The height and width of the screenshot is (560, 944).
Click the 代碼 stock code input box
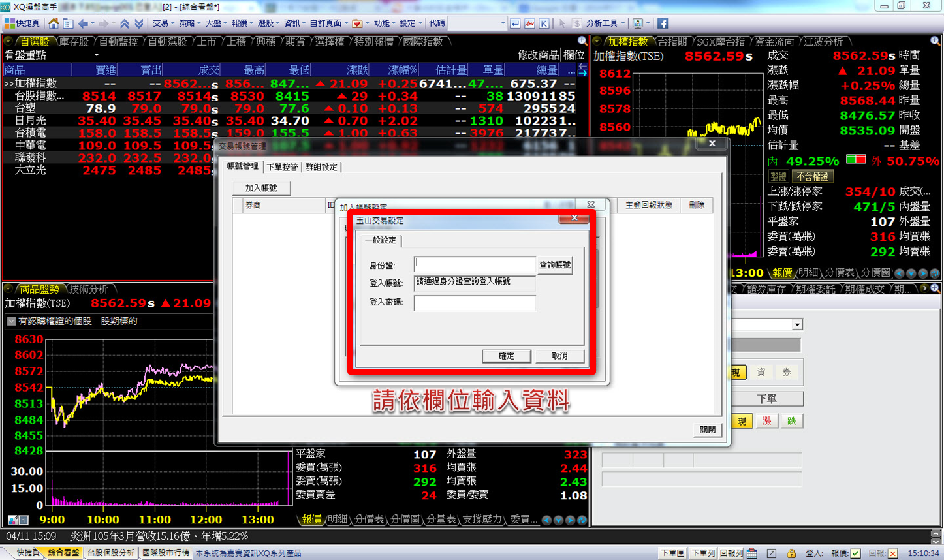477,23
